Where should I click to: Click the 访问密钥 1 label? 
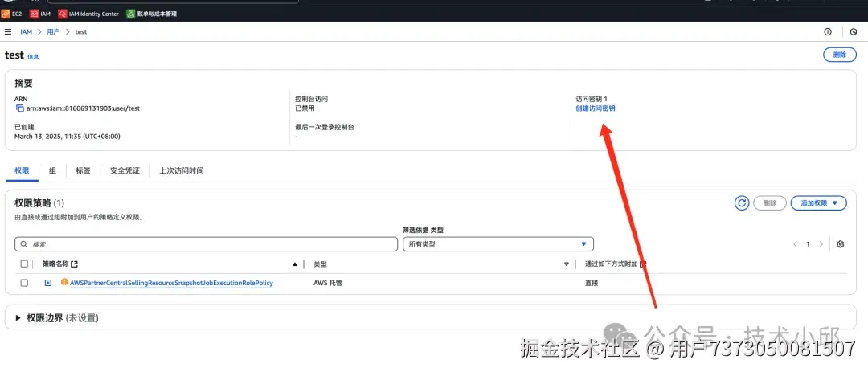click(x=592, y=99)
